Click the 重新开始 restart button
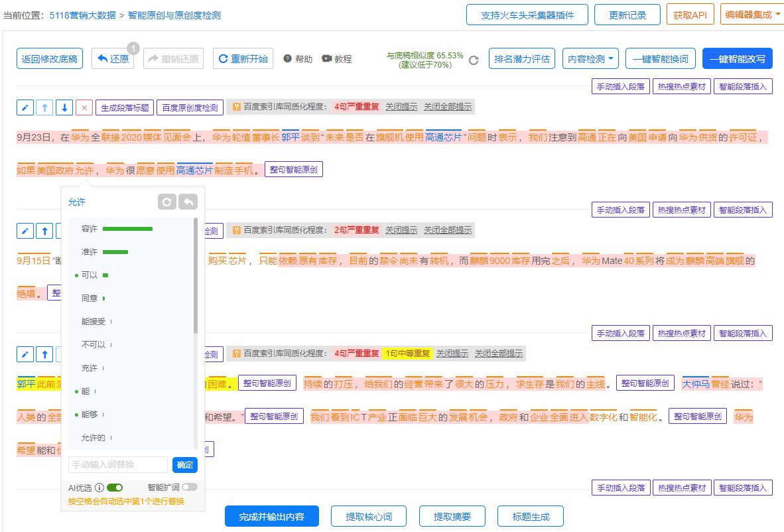The image size is (784, 532). 243,58
